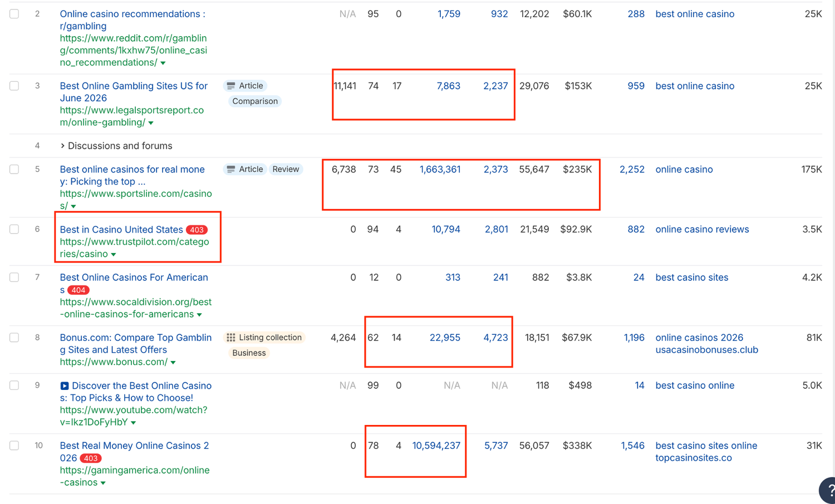Click the 404 status badge on the socaldivision result
This screenshot has width=835, height=504.
[x=78, y=290]
